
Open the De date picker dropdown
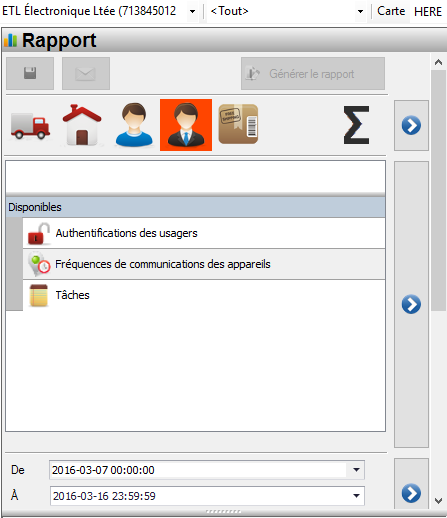pos(356,470)
